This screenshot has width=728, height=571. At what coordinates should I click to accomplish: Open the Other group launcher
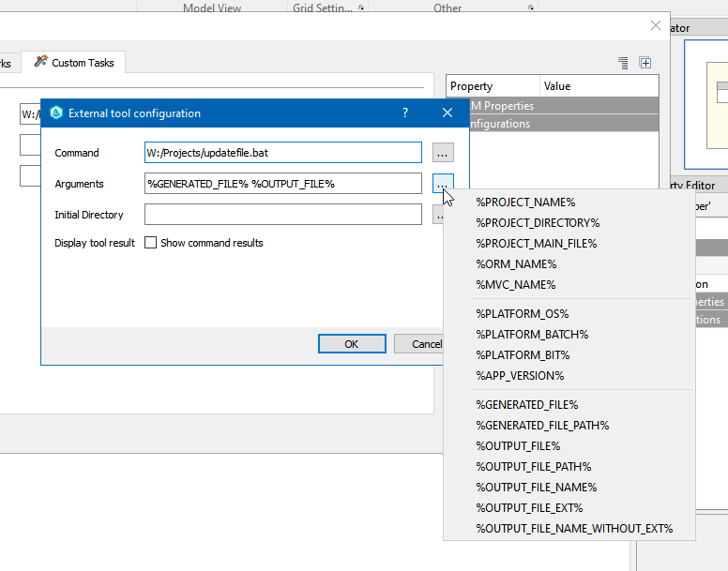(531, 8)
